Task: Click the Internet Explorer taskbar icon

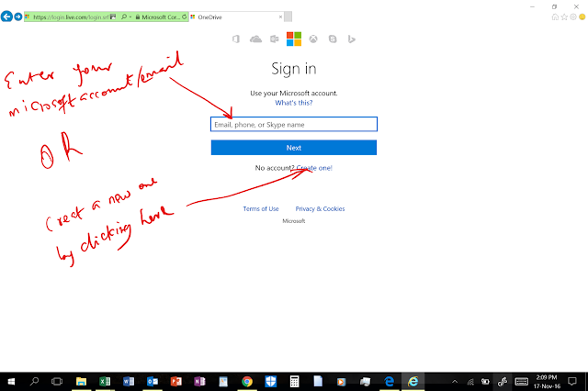Action: coord(413,382)
